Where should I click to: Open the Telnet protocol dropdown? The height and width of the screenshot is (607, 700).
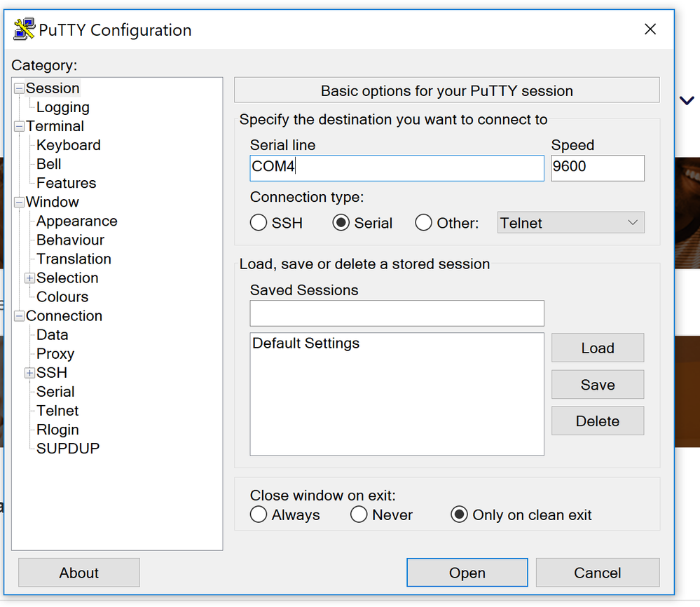click(x=570, y=223)
